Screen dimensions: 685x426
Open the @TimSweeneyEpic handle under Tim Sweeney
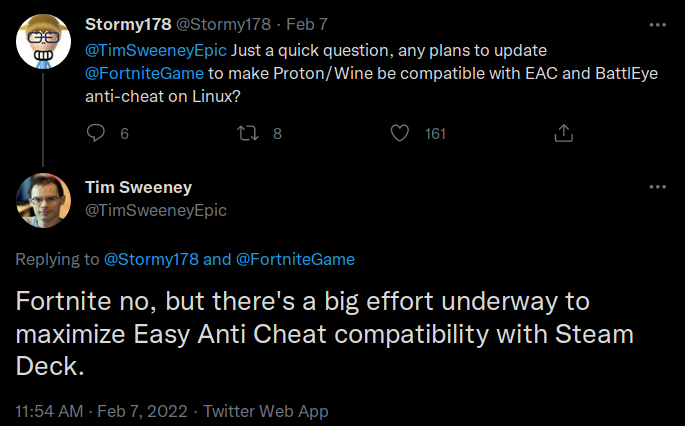156,210
